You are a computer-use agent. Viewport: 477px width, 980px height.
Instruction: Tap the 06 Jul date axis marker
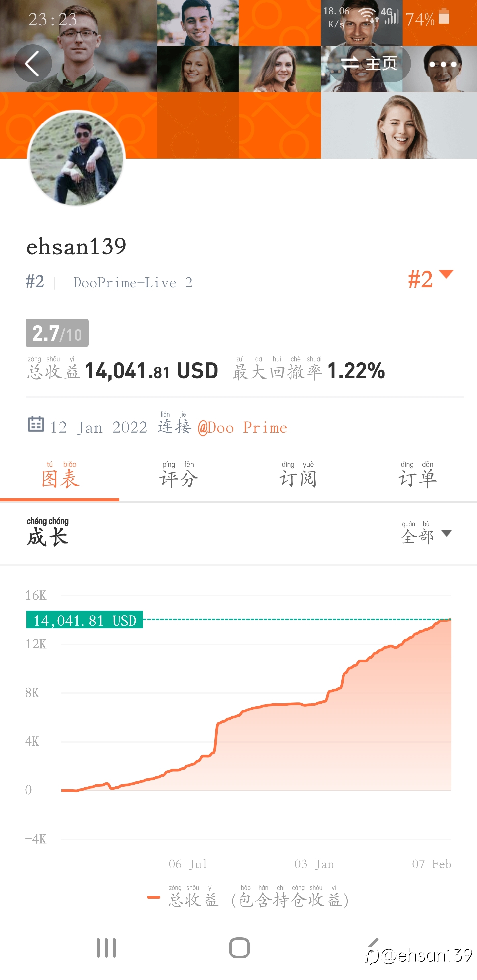pyautogui.click(x=188, y=864)
